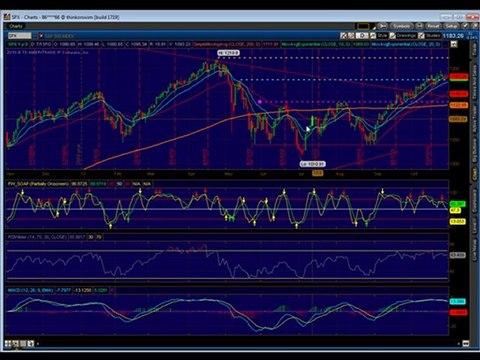This screenshot has width=480, height=360.
Task: Select the yellow-outlined color link box
Action: coord(363,26)
